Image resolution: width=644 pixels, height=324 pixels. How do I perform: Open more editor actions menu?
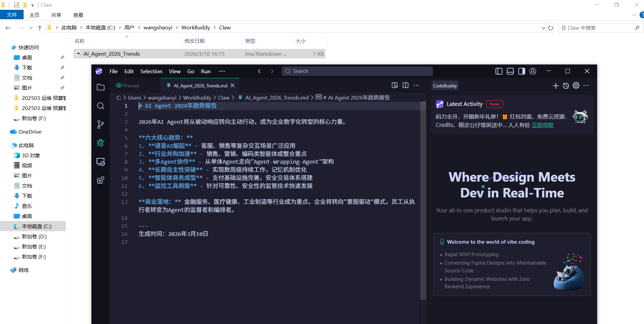(x=416, y=85)
